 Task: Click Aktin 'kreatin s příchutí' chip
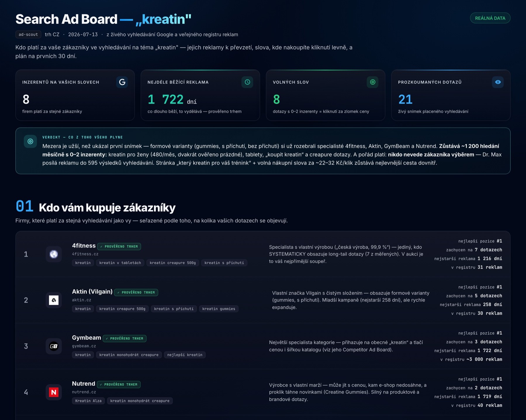point(174,309)
